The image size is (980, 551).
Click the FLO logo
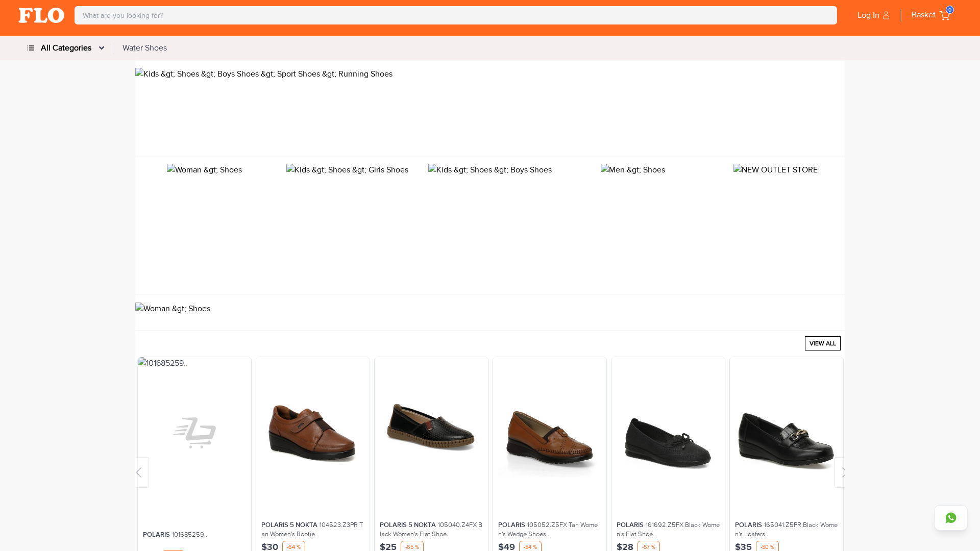41,15
